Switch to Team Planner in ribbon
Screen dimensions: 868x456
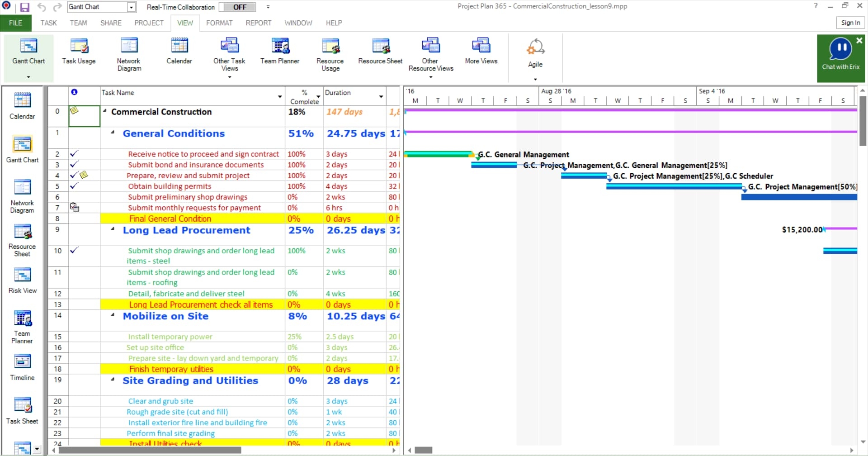279,52
